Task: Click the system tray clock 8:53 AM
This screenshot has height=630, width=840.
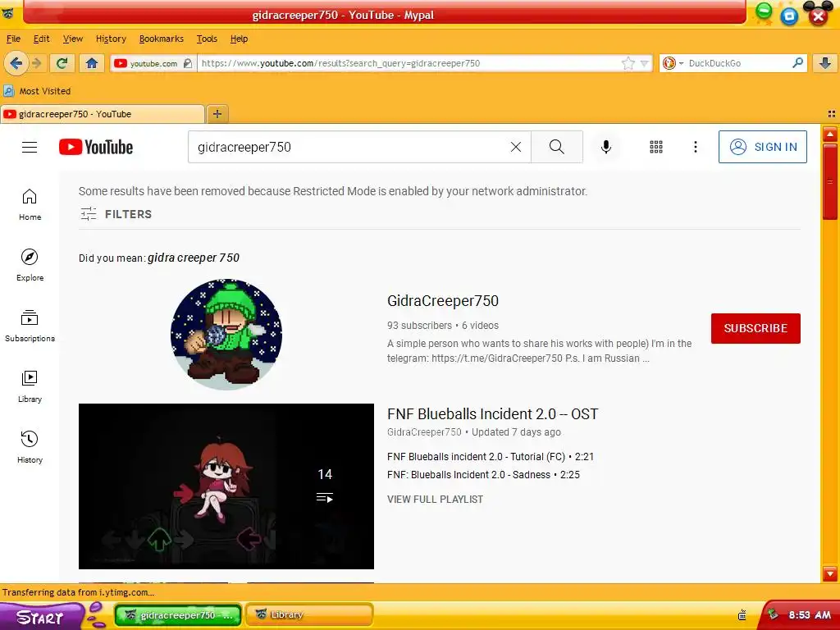Action: tap(810, 615)
